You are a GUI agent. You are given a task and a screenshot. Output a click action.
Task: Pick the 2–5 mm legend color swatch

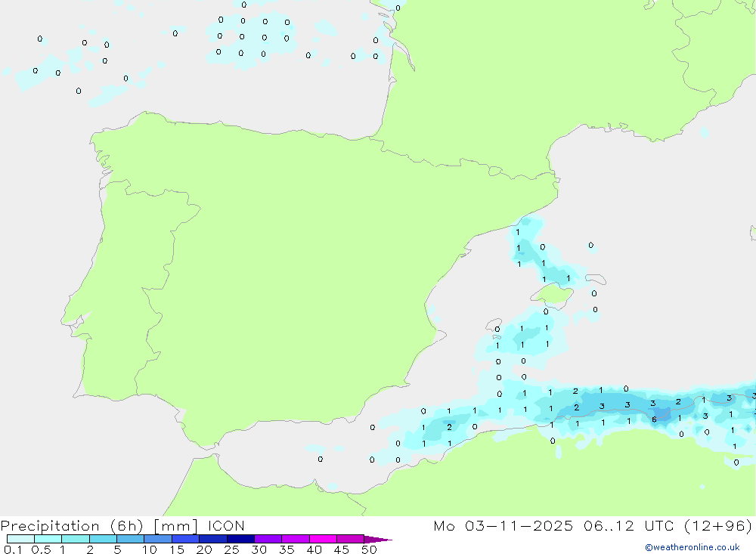point(103,539)
